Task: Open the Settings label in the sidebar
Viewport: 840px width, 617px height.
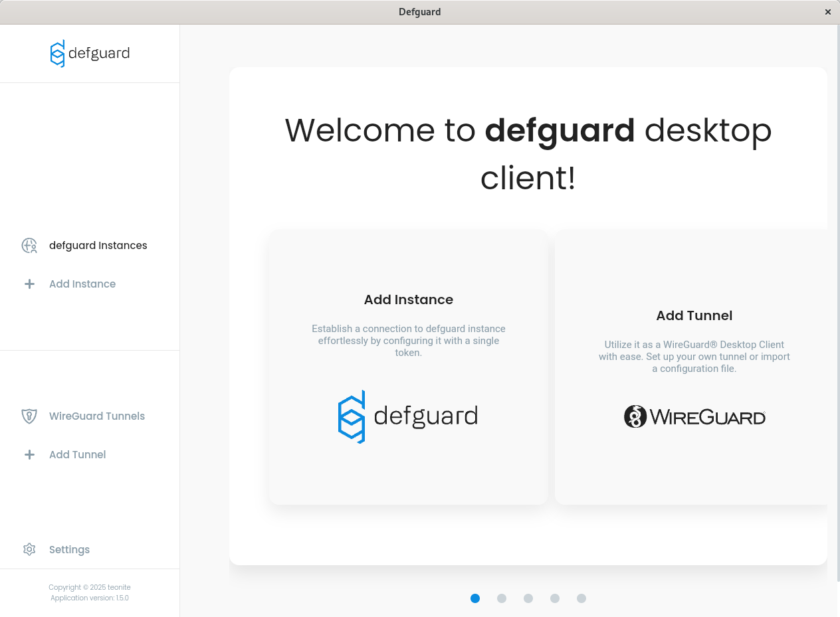Action: [69, 550]
